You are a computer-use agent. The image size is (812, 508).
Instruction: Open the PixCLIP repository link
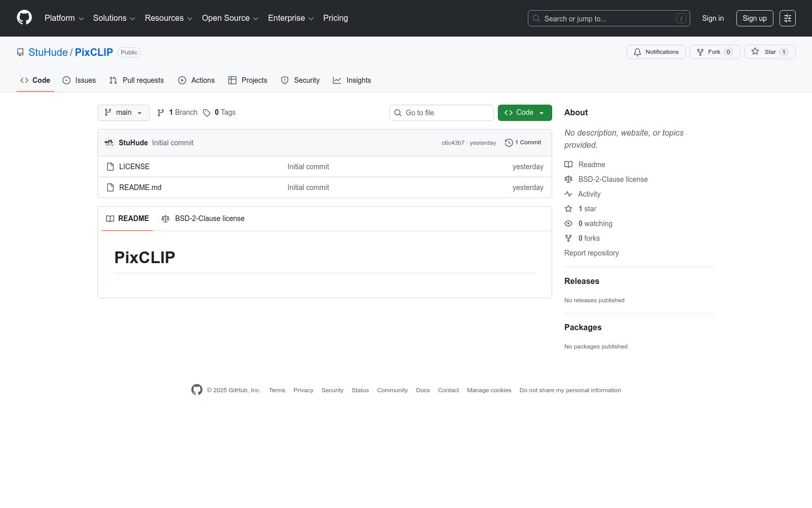[x=94, y=52]
